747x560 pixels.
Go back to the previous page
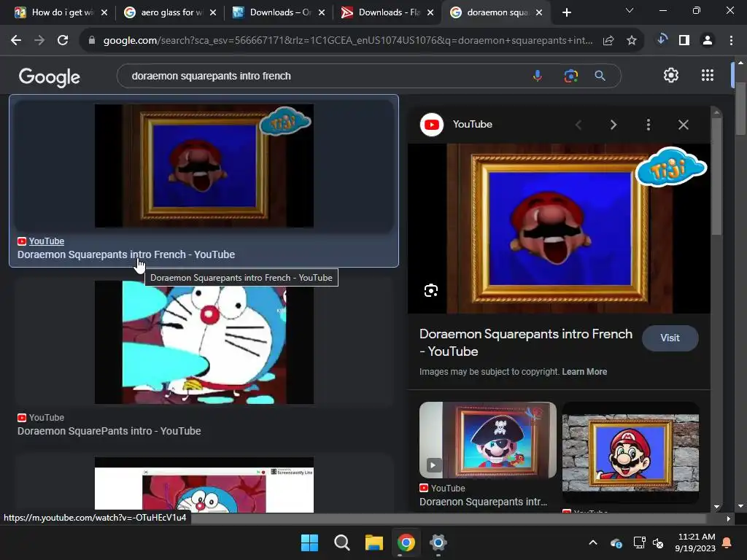[16, 41]
